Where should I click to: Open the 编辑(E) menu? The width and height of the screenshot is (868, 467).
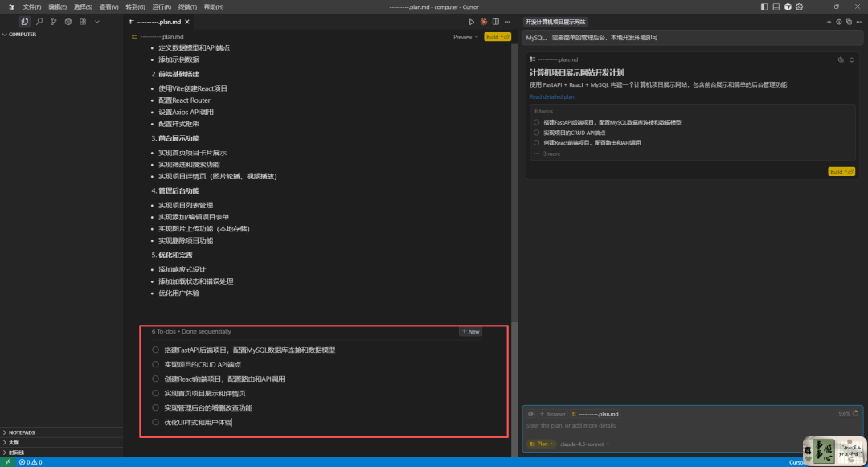pos(57,6)
